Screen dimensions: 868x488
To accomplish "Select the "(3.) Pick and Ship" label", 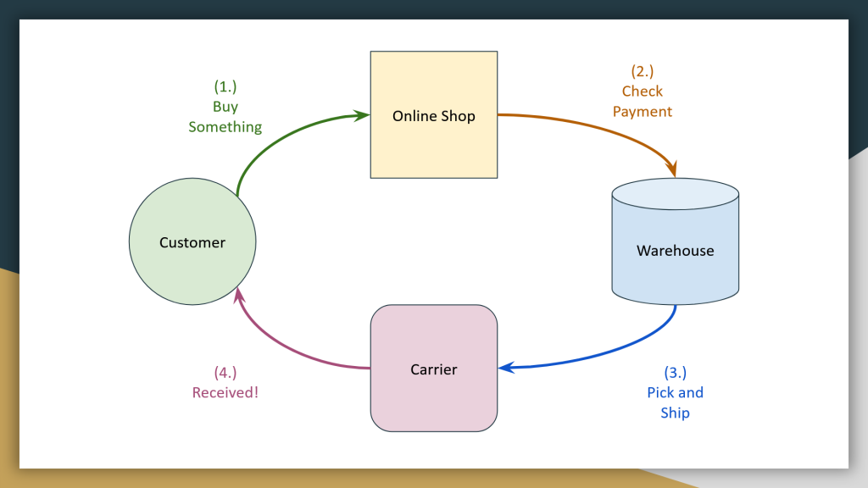I will 675,392.
